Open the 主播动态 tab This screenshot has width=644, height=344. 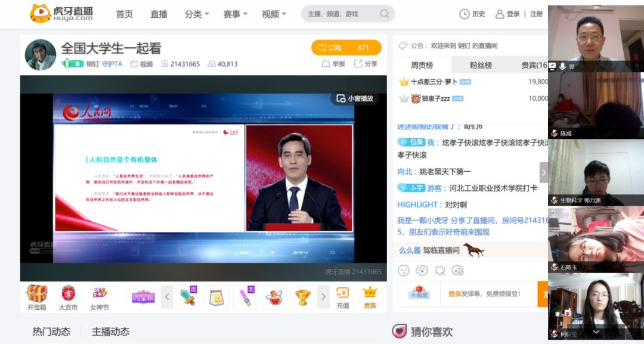pyautogui.click(x=110, y=331)
